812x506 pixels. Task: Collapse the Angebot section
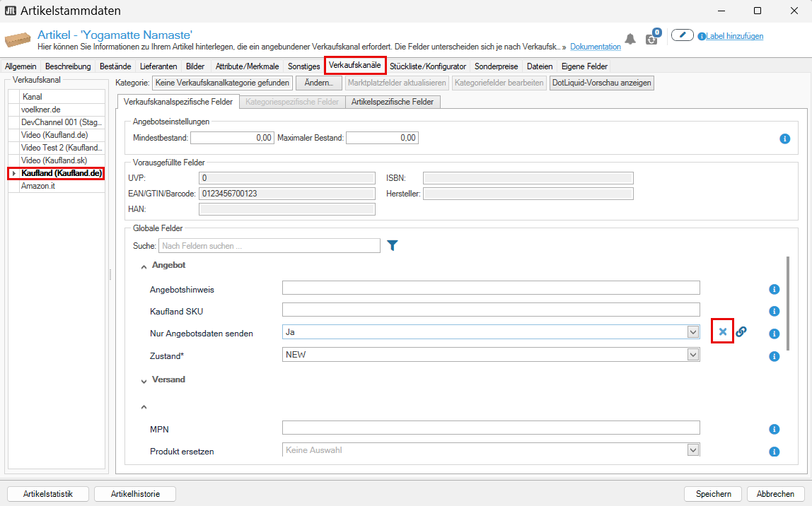point(144,266)
